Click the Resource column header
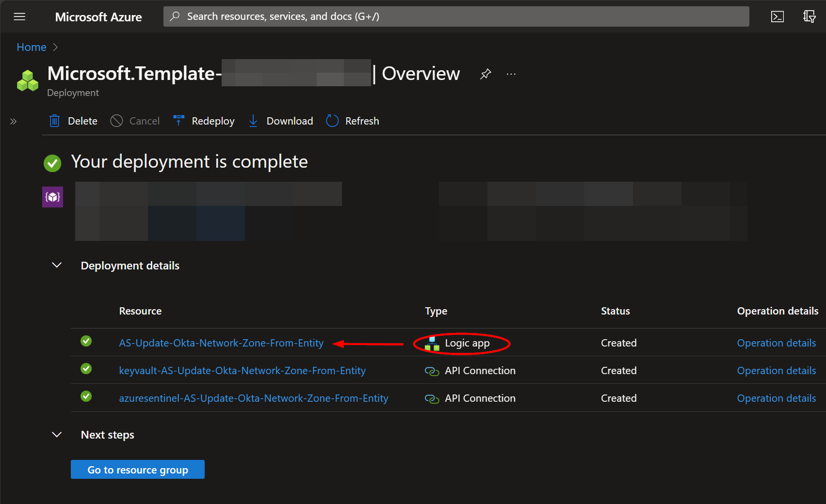826x504 pixels. click(x=140, y=311)
